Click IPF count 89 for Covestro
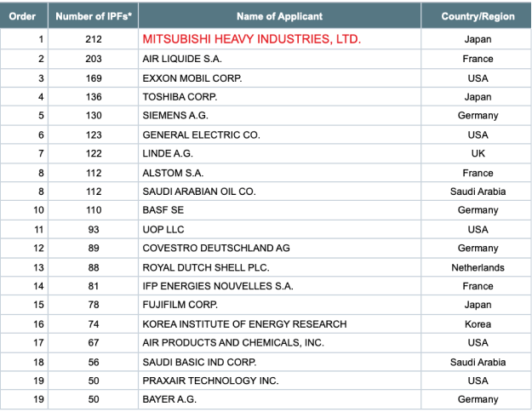Image resolution: width=532 pixels, height=412 pixels. 94,248
